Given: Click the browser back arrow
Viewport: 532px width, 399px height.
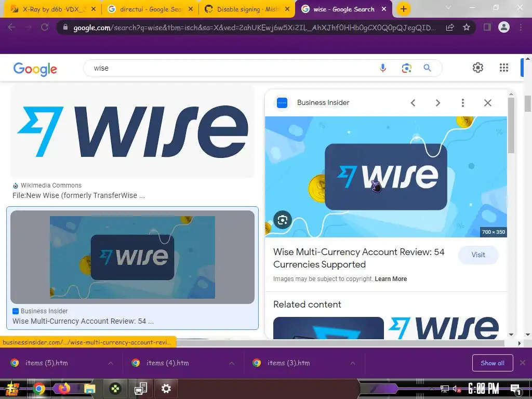Looking at the screenshot, I should [x=11, y=27].
